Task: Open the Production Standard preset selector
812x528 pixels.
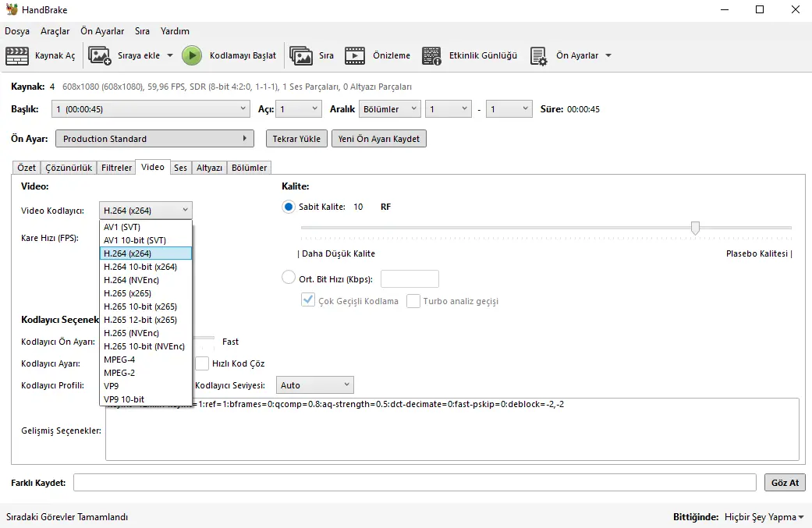Action: (x=155, y=139)
